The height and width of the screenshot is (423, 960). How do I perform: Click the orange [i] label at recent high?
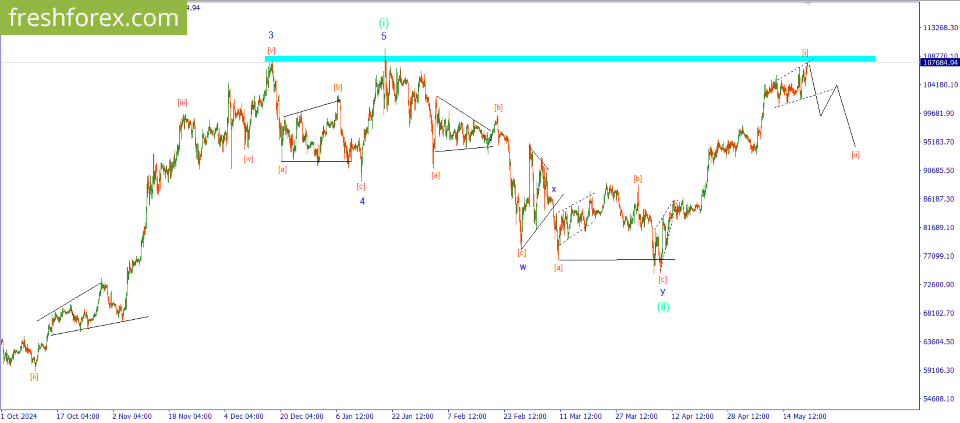pos(805,52)
